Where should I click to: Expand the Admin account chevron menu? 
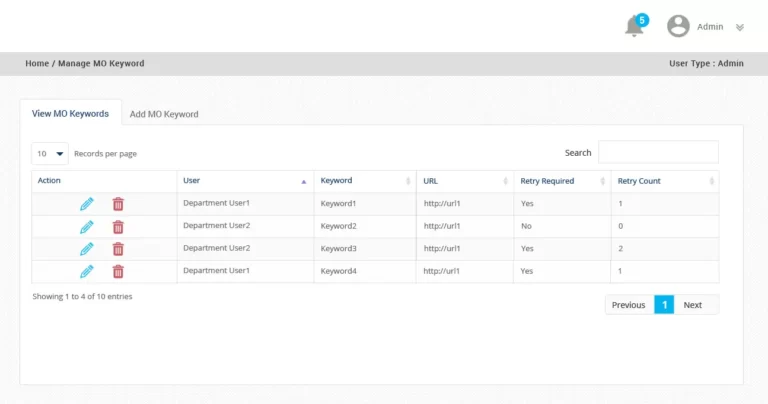(x=740, y=28)
